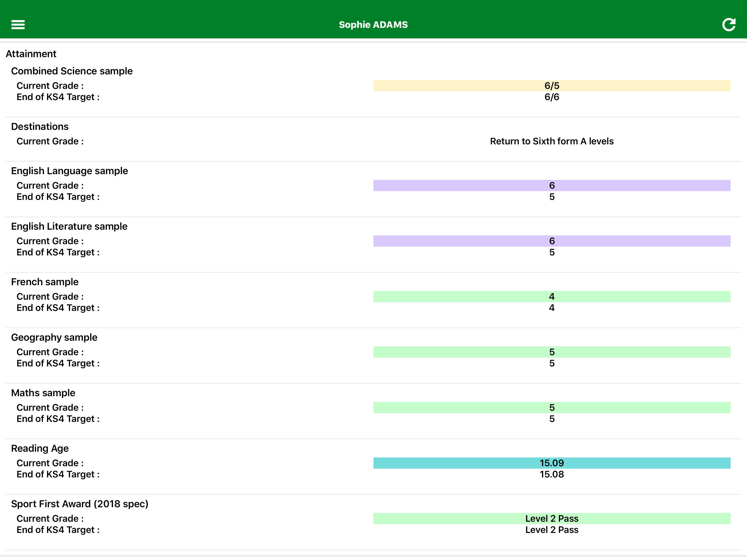Viewport: 747px width, 560px height.
Task: Click the purple English Literature current grade bar
Action: coord(552,241)
